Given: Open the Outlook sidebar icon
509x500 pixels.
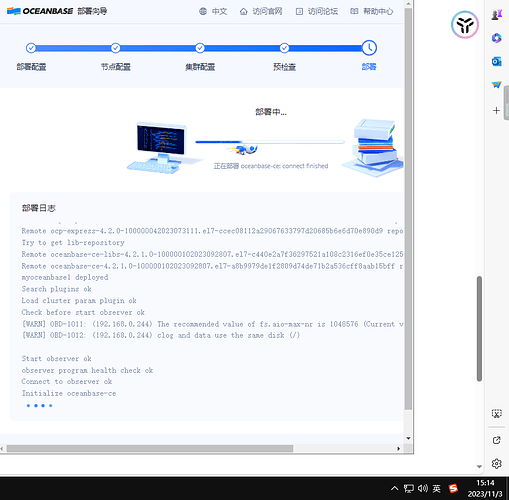Looking at the screenshot, I should tap(496, 61).
